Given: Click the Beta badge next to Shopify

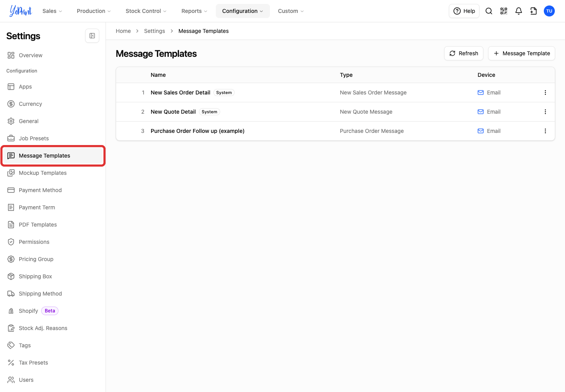Looking at the screenshot, I should 50,311.
